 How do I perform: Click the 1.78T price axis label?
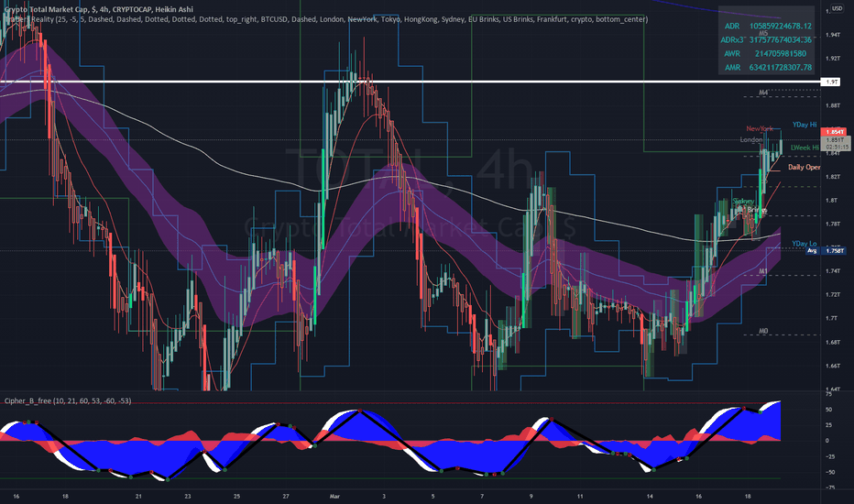point(832,224)
